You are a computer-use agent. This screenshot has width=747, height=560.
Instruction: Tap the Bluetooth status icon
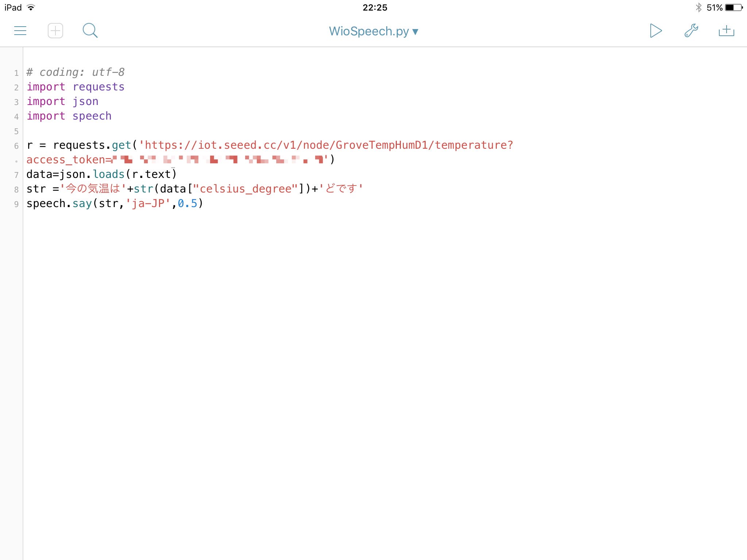pos(699,7)
